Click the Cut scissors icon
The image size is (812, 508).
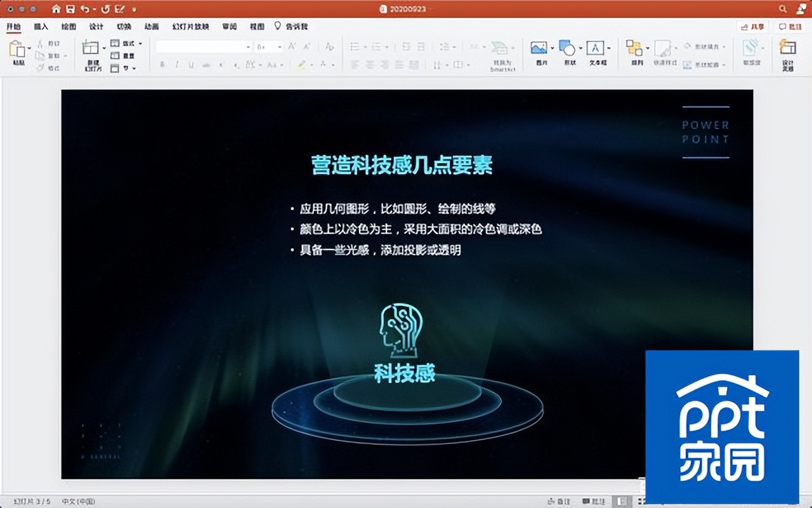coord(41,43)
